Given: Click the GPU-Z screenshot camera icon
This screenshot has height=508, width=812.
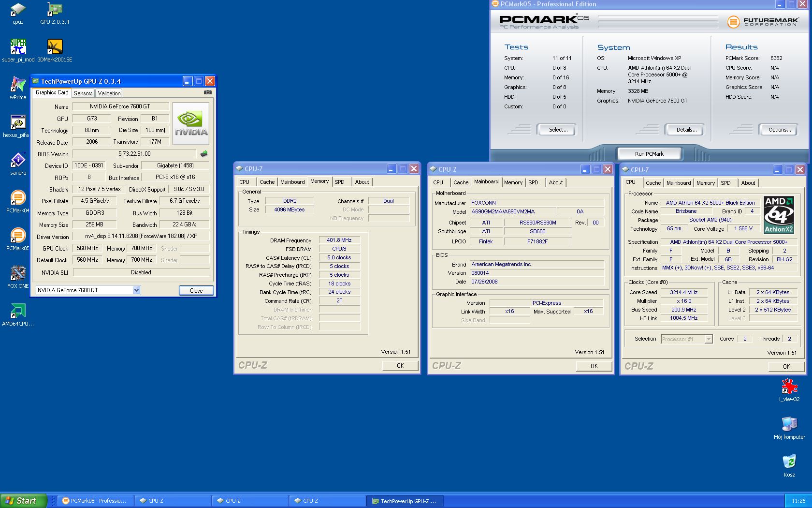Looking at the screenshot, I should pos(208,92).
